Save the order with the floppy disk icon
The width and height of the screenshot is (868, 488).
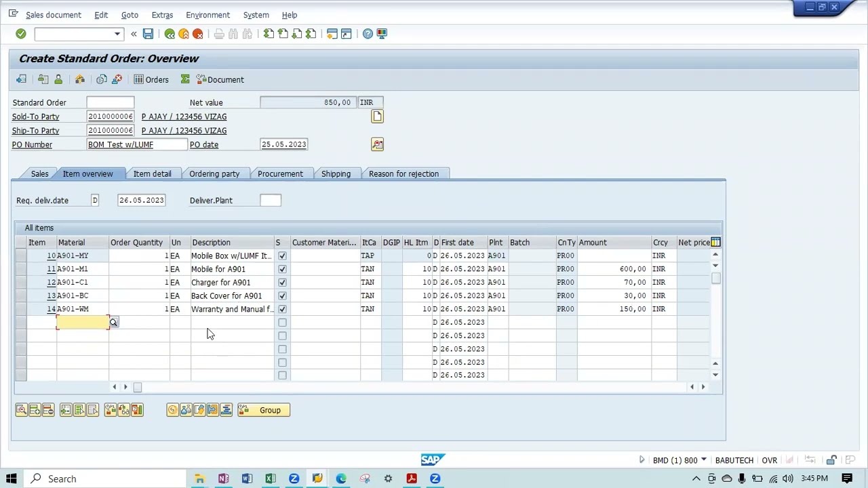tap(148, 34)
